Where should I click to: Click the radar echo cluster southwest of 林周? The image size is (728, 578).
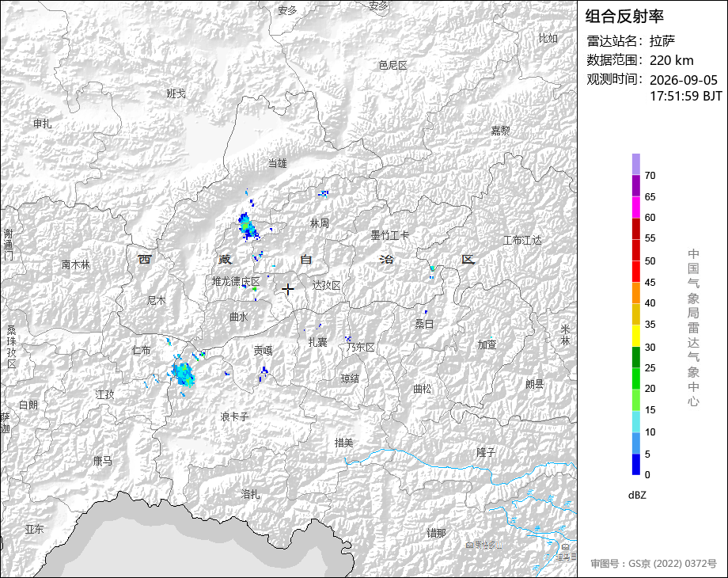(x=248, y=227)
